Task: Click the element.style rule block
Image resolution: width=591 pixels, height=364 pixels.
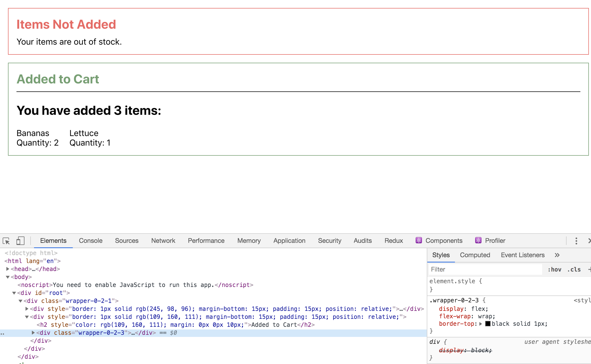Action: click(456, 285)
